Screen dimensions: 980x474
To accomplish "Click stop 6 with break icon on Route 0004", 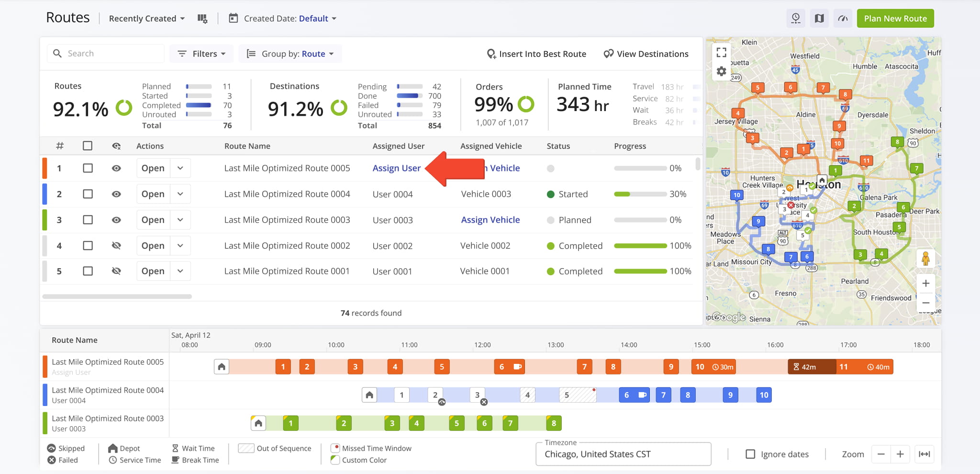I will 634,395.
